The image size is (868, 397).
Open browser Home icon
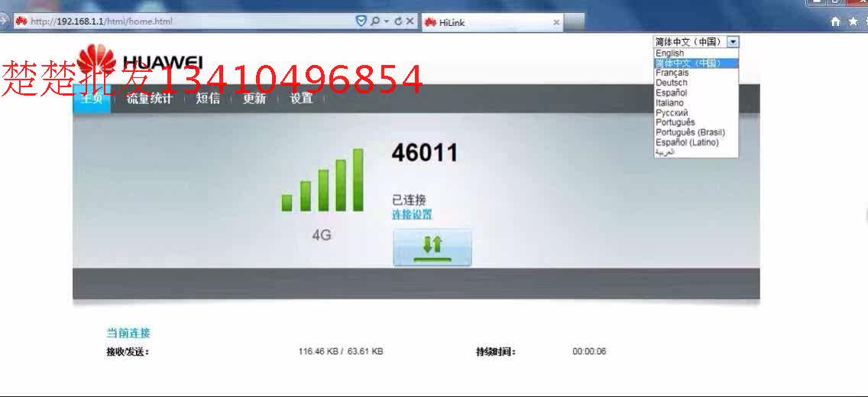click(836, 21)
